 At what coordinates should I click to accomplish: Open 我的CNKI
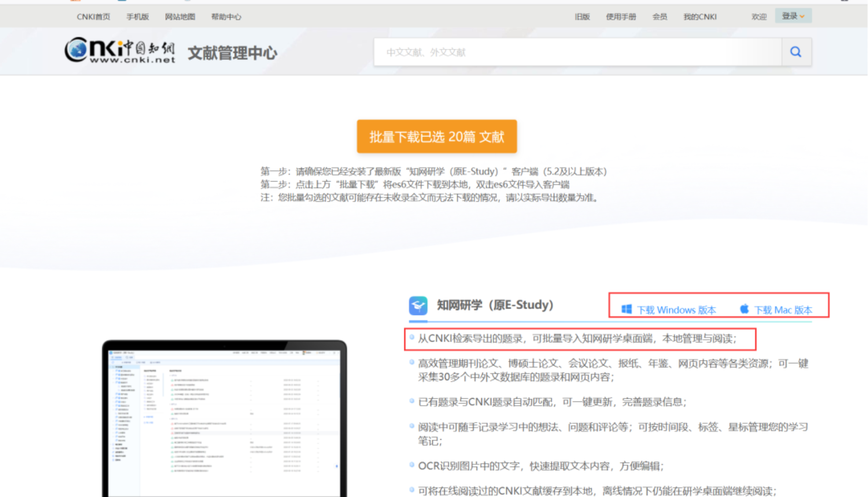click(x=700, y=17)
